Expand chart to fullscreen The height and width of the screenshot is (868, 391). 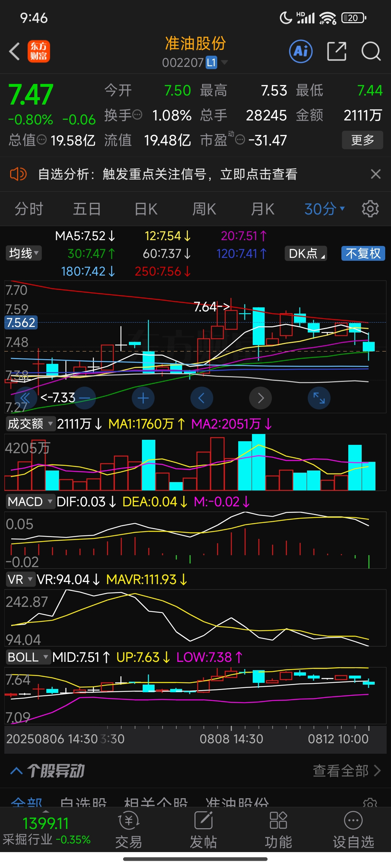pos(319,398)
